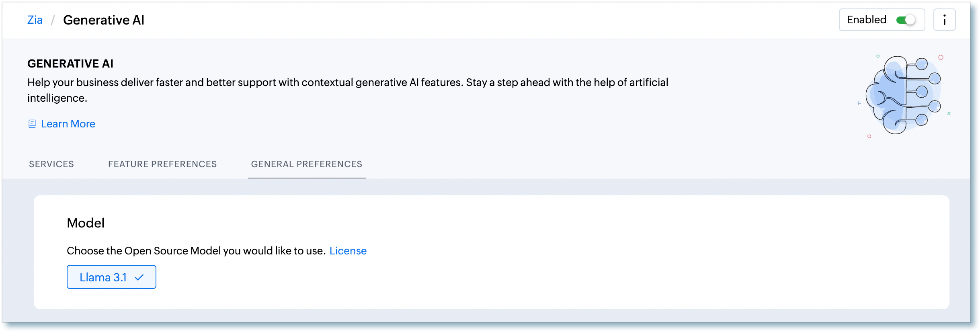Switch to the Services tab
The image size is (980, 332).
tap(51, 164)
